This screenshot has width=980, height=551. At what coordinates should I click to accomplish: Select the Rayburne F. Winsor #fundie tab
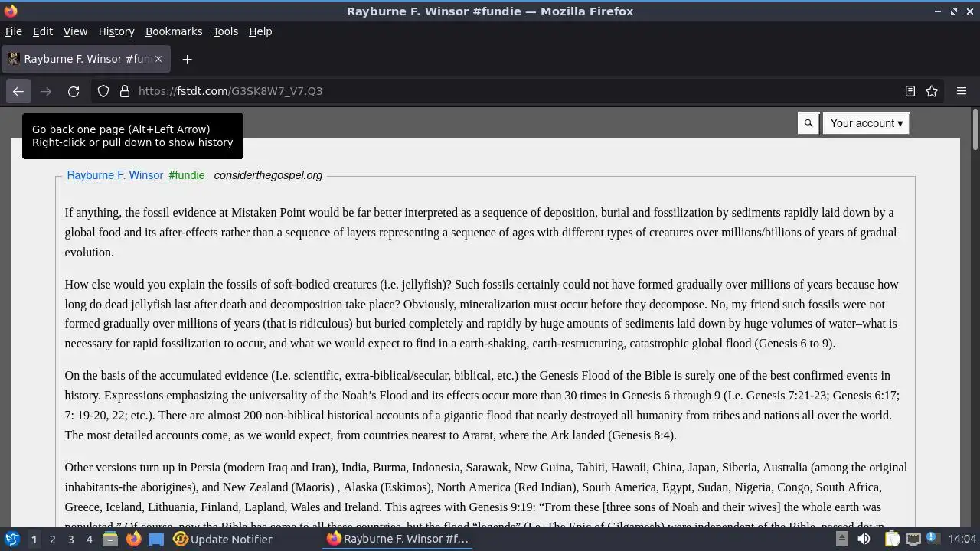[x=86, y=59]
